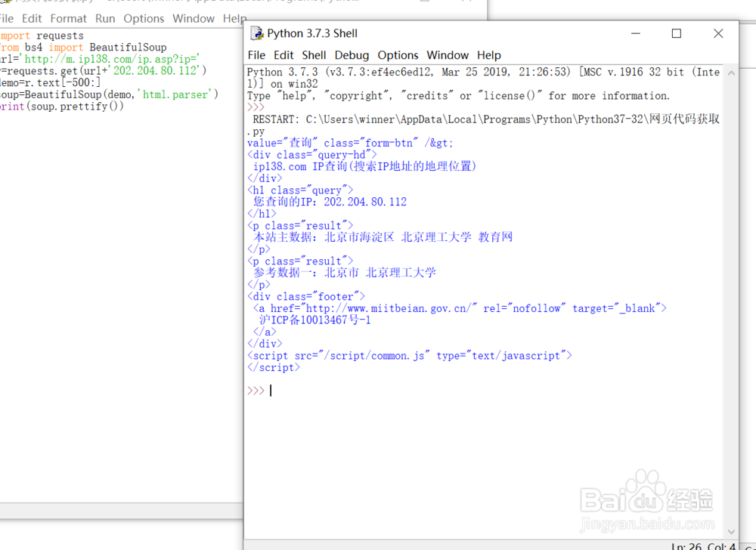Screen dimensions: 756x550
Task: Click the Ln: 26 status bar indicator
Action: (x=686, y=546)
